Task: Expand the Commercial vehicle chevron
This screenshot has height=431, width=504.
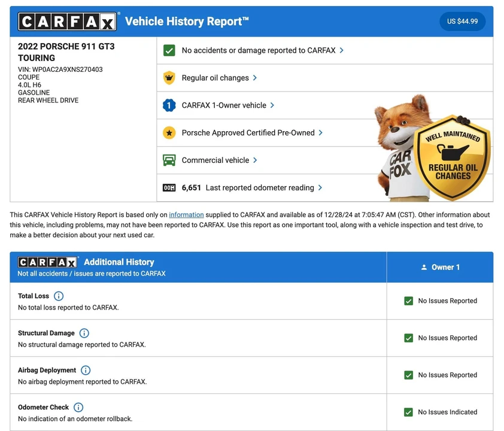Action: tap(255, 160)
